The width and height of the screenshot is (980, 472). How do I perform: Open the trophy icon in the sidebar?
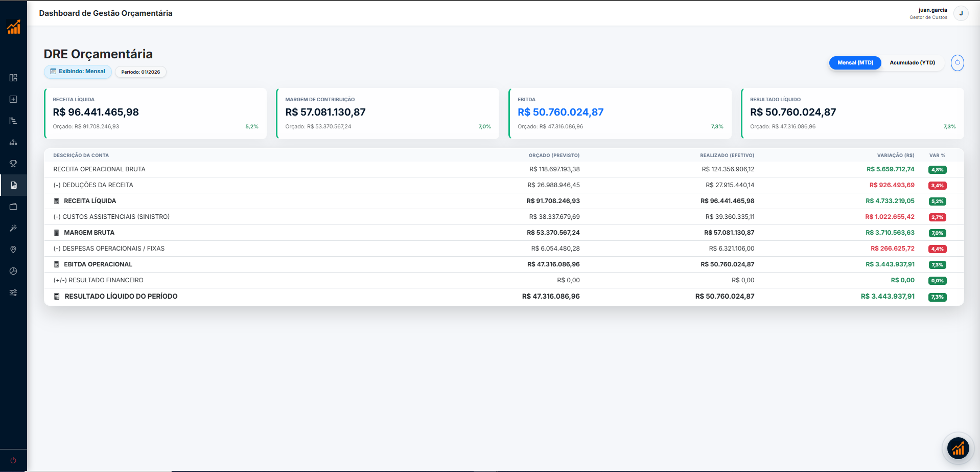[x=13, y=164]
